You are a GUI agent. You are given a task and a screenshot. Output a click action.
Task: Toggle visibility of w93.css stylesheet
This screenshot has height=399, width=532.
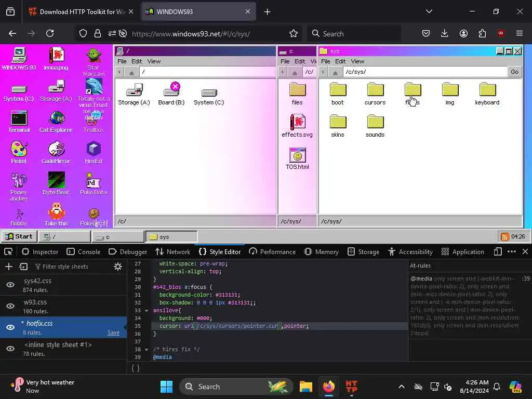click(10, 306)
